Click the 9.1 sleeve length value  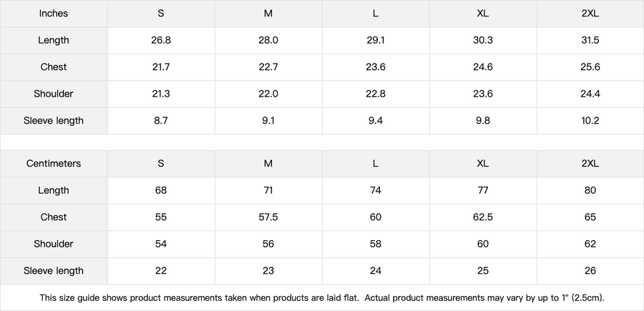click(268, 121)
